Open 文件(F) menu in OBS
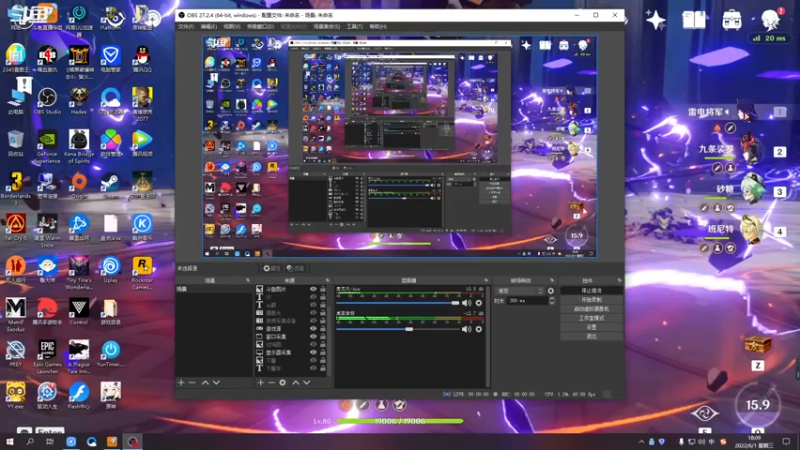This screenshot has height=450, width=800. [186, 27]
